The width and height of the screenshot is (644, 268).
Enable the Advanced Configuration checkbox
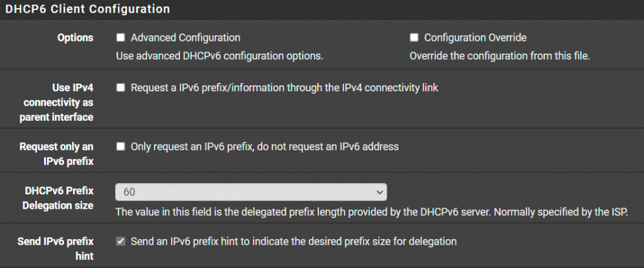tap(121, 38)
